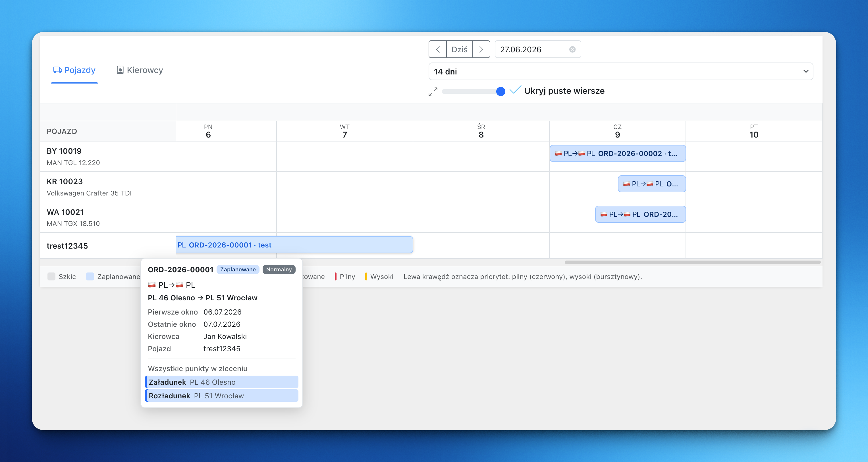Viewport: 868px width, 462px height.
Task: Open the ORD-20... bar in WA 10021 row
Action: coord(640,214)
